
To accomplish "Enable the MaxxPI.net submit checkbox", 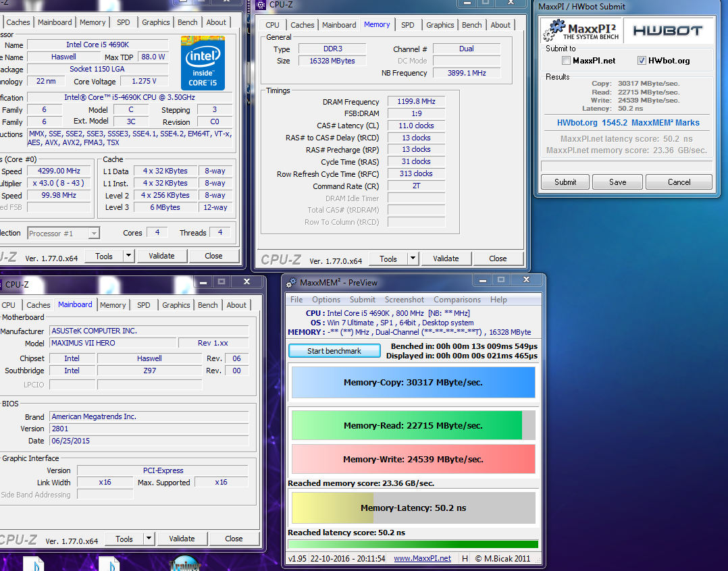I will click(x=566, y=60).
